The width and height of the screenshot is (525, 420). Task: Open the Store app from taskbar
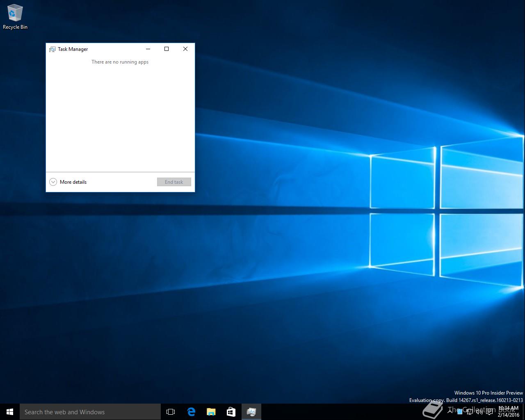[231, 412]
